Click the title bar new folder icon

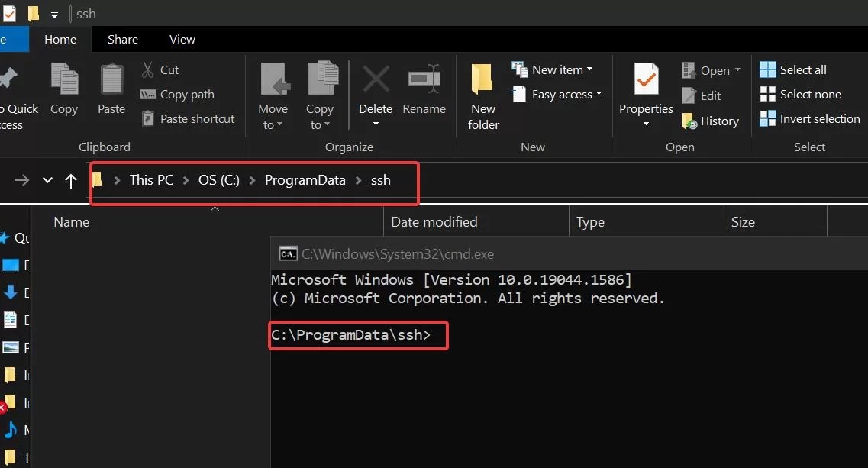(34, 13)
